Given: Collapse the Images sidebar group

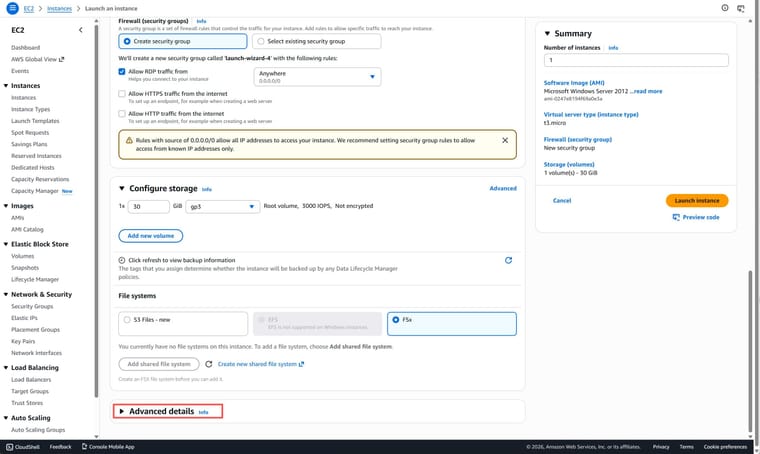Looking at the screenshot, I should pyautogui.click(x=6, y=206).
